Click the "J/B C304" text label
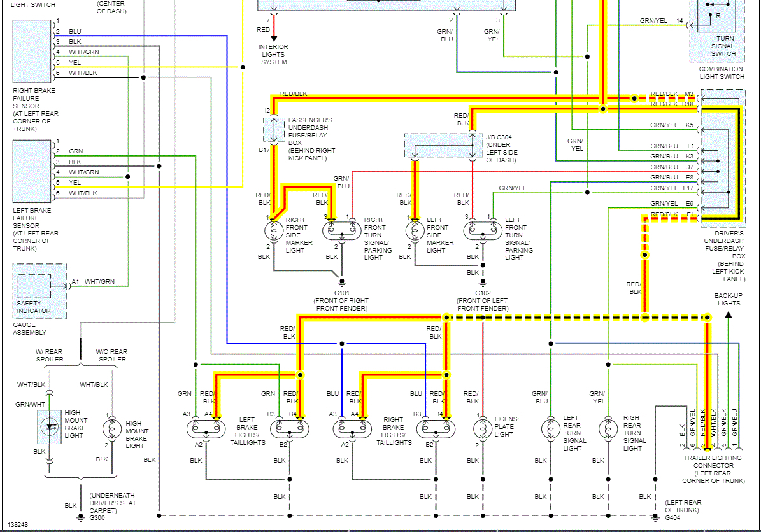Viewport: 761px width, 532px height. pos(499,137)
